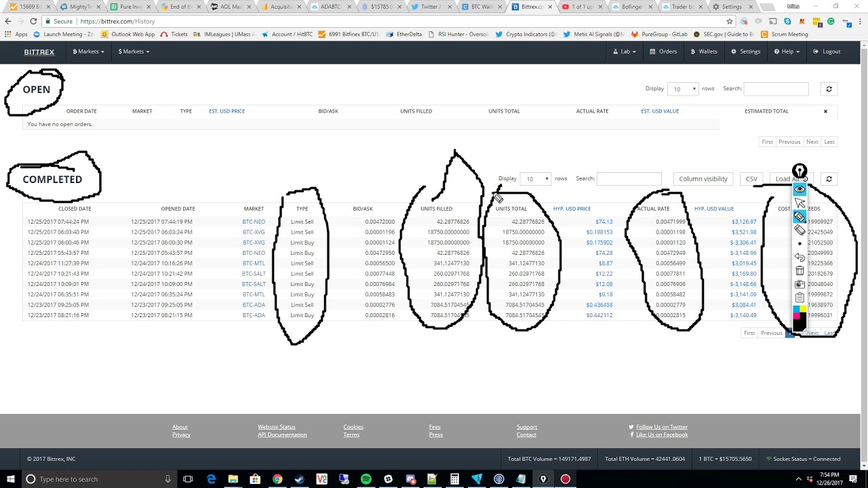Open the Orders page from navbar
The image size is (868, 488).
tap(663, 52)
